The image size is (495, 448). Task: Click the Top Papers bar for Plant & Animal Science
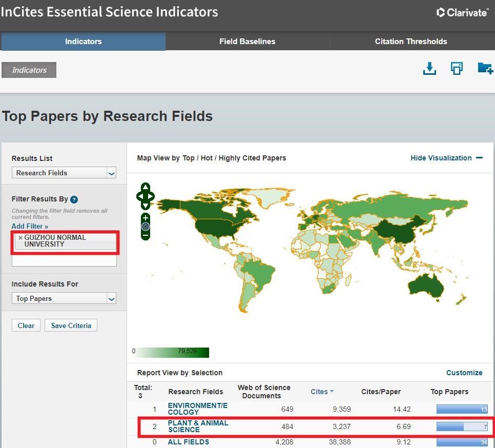(462, 426)
